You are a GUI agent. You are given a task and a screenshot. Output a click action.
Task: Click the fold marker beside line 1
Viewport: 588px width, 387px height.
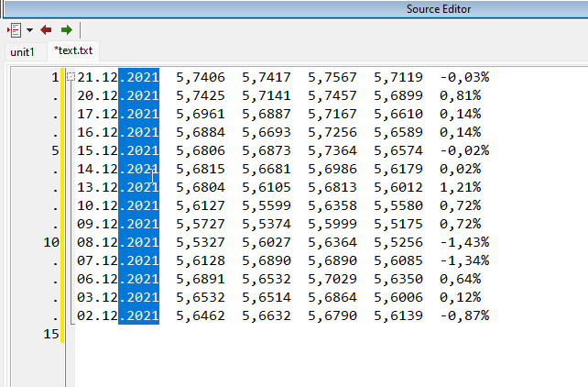point(71,77)
